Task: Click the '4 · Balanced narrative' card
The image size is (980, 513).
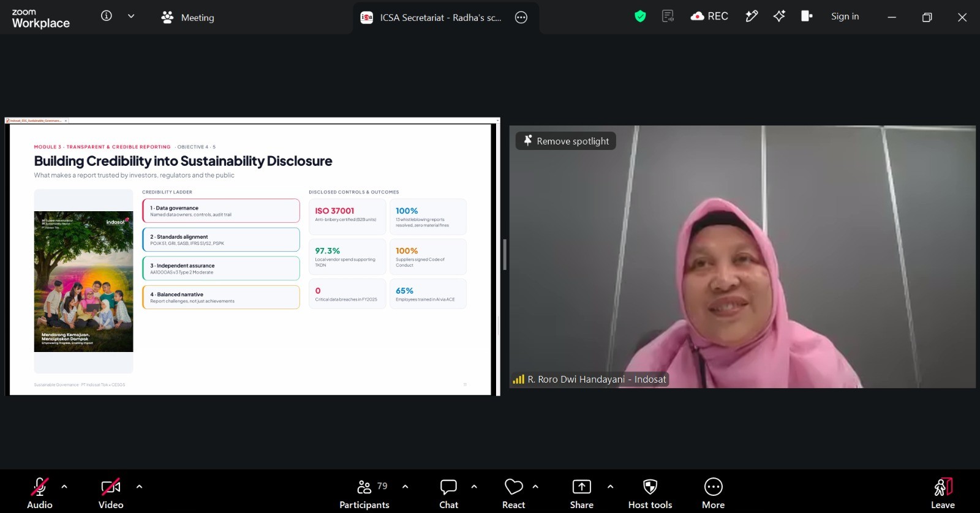Action: click(221, 297)
